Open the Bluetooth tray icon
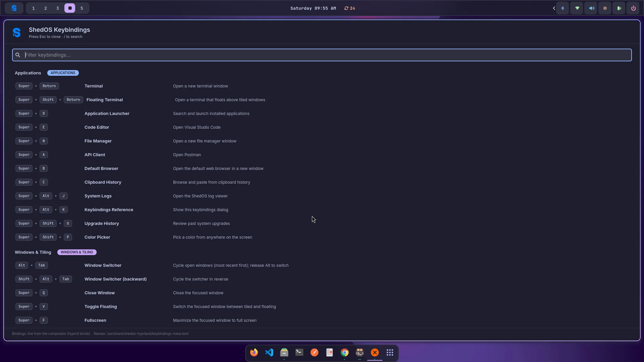The height and width of the screenshot is (362, 644). click(563, 8)
